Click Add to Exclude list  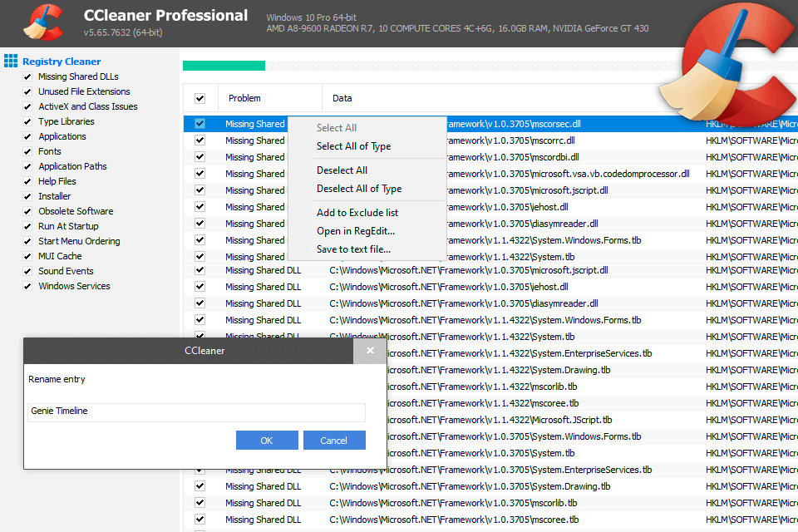[x=357, y=212]
